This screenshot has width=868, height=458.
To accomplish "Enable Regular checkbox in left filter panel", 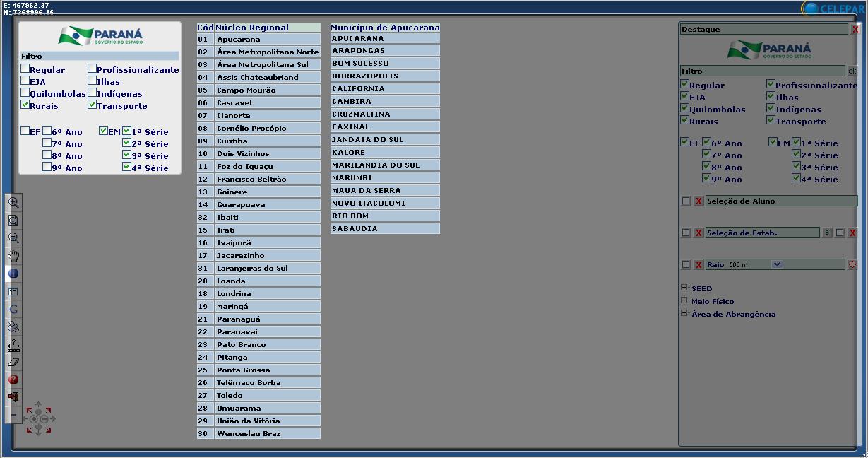I will [x=25, y=69].
